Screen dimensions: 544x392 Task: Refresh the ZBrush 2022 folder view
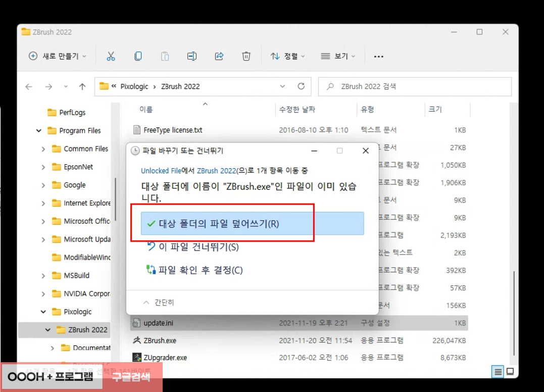[x=301, y=86]
